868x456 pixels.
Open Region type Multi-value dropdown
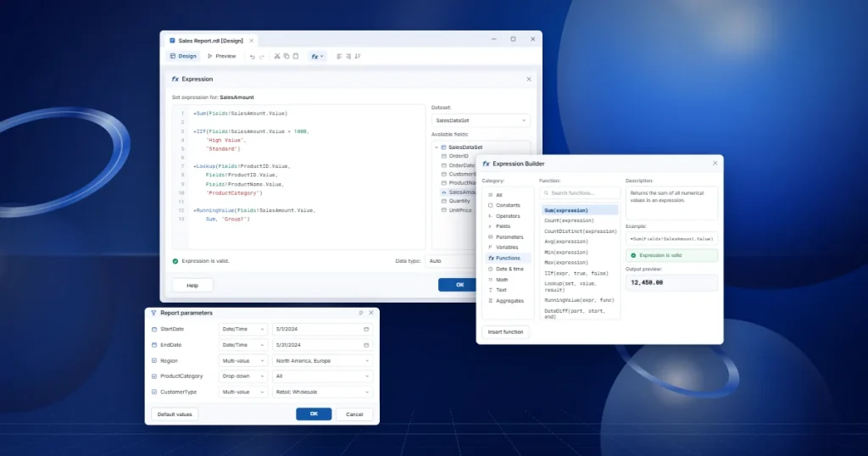[x=243, y=361]
